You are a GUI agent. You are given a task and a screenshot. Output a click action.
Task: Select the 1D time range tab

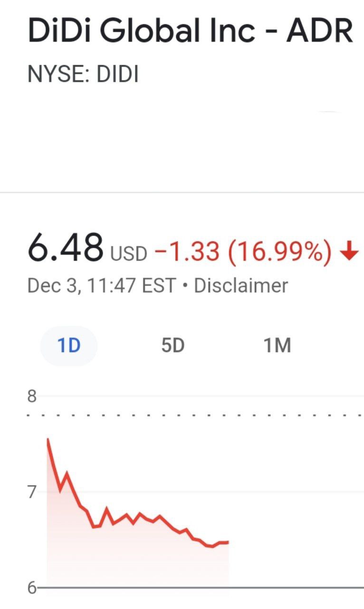[x=68, y=346]
